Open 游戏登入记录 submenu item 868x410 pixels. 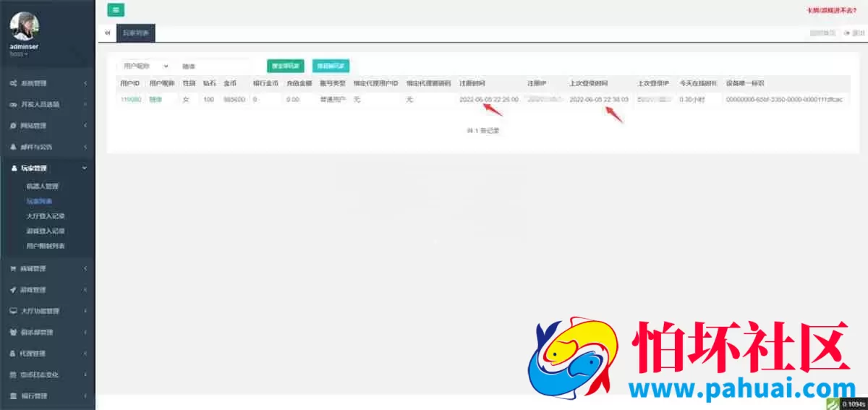tap(45, 231)
